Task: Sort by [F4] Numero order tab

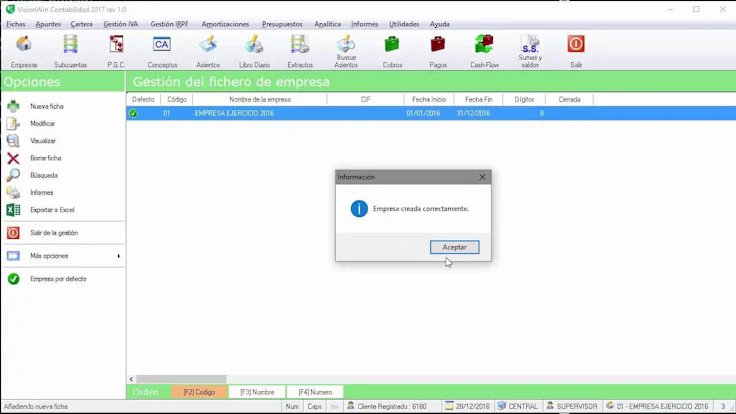Action: 315,392
